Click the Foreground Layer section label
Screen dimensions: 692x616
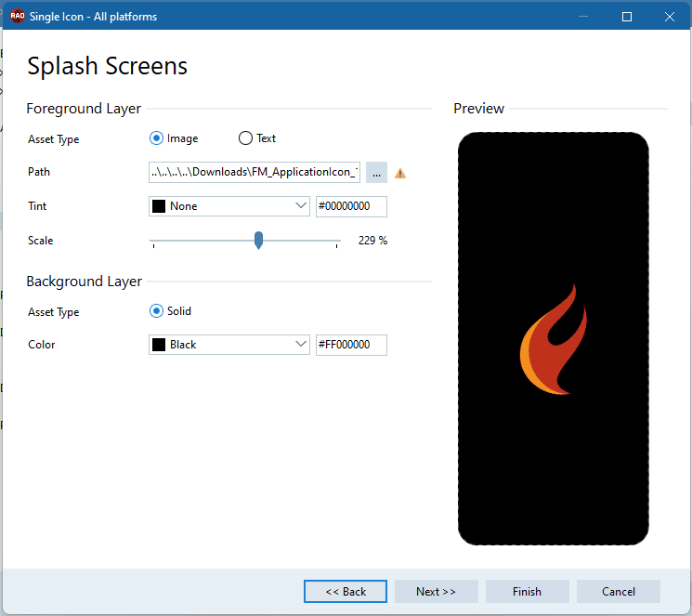click(84, 109)
